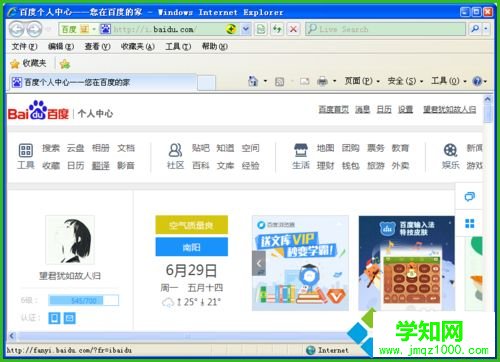Open the 收藏夹(A) menu
The height and width of the screenshot is (362, 500).
[x=138, y=46]
